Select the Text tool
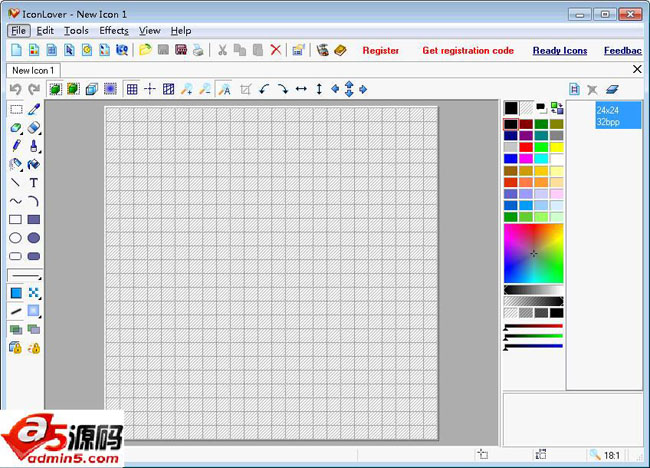Screen dimensions: 650x468 (34, 183)
